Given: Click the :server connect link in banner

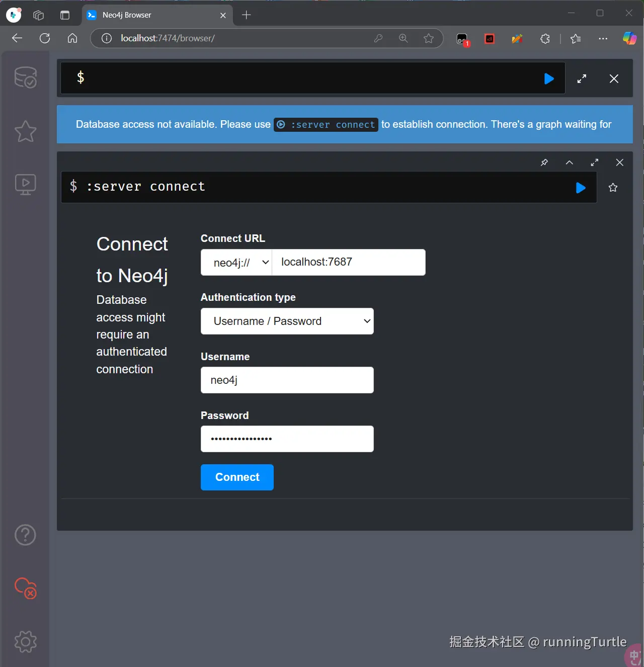Looking at the screenshot, I should coord(326,125).
